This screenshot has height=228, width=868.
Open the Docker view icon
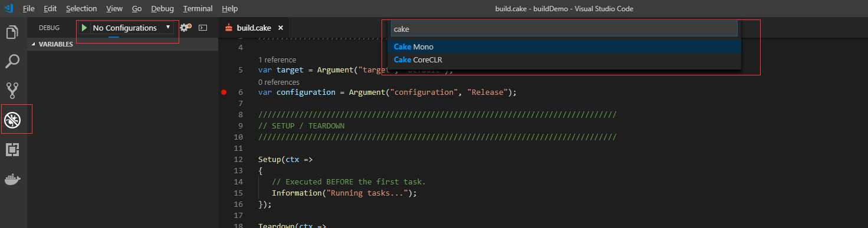(x=12, y=179)
